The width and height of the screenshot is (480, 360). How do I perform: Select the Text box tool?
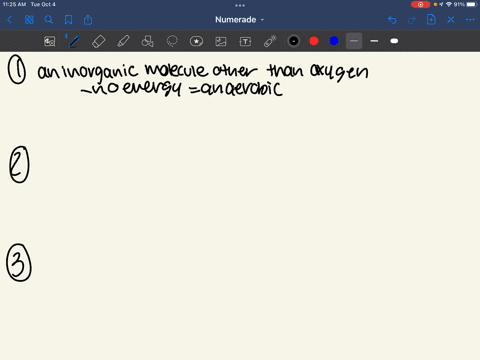tap(245, 41)
